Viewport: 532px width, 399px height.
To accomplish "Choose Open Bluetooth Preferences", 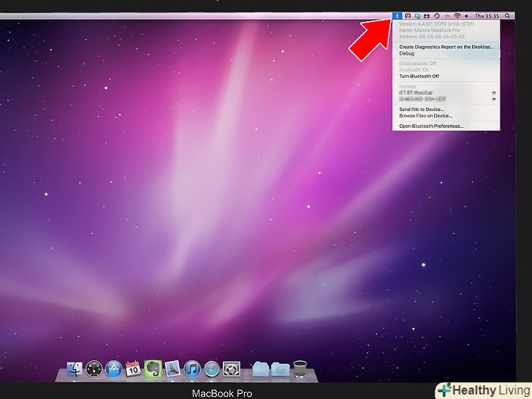I will coord(430,126).
